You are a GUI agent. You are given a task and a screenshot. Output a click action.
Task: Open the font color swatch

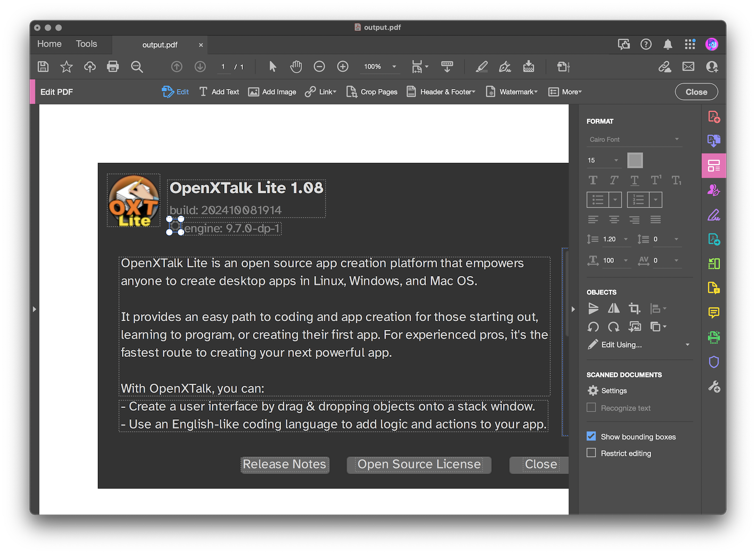(x=635, y=160)
